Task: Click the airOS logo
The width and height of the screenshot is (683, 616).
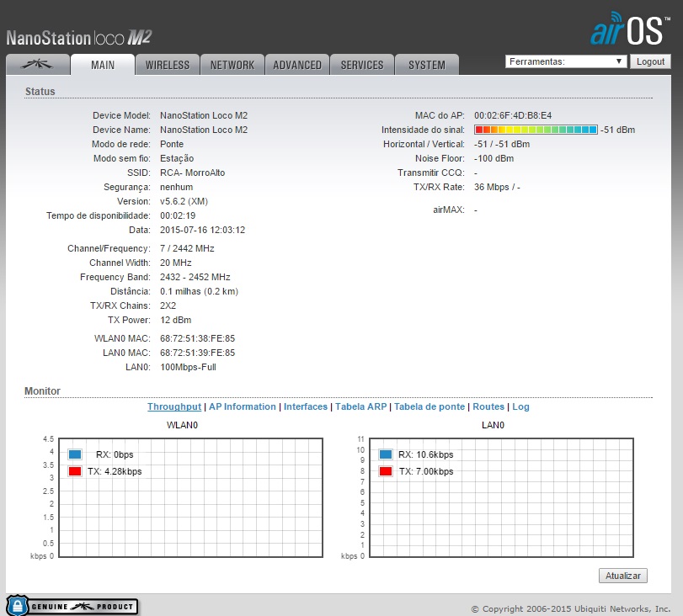Action: [630, 29]
